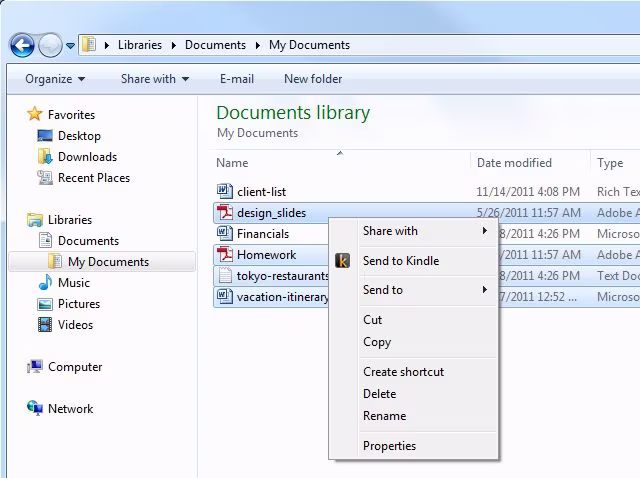Select Favorites in the navigation pane

[71, 115]
